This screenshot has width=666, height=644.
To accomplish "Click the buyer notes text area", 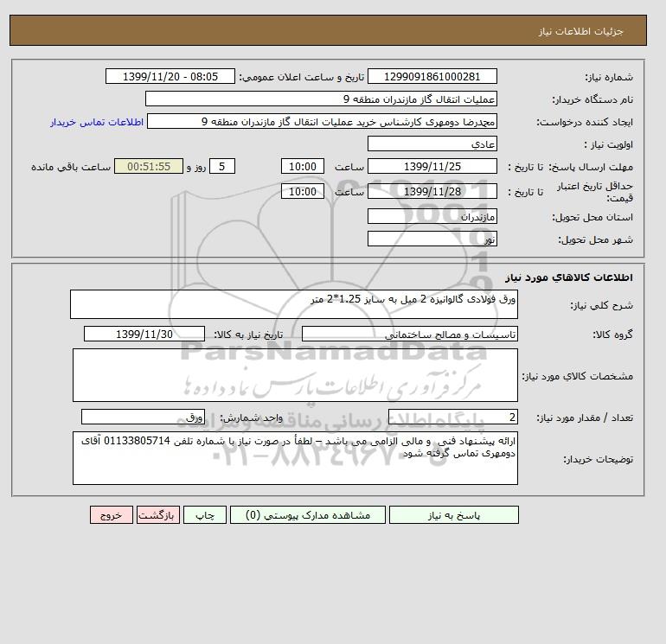I will 295,458.
